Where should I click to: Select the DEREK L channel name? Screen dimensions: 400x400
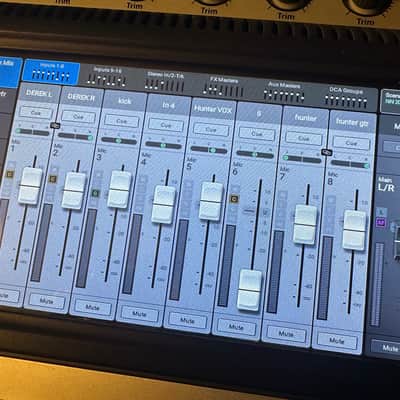pos(39,94)
